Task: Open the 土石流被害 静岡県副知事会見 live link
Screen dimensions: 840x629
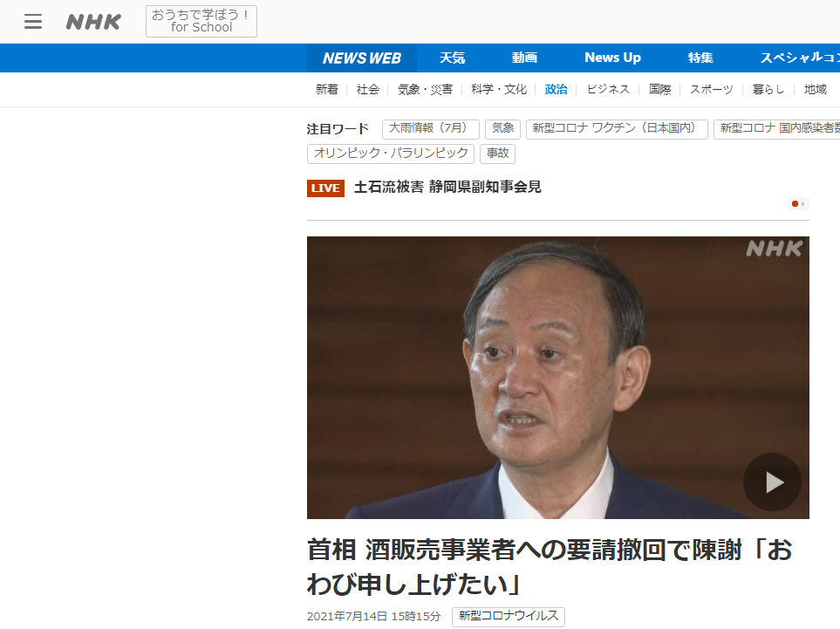Action: click(447, 187)
